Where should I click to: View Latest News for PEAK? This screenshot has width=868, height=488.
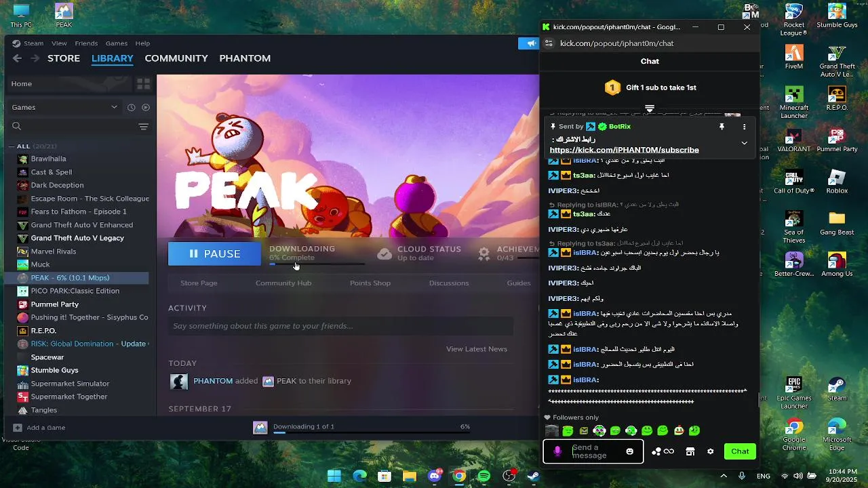(x=477, y=349)
